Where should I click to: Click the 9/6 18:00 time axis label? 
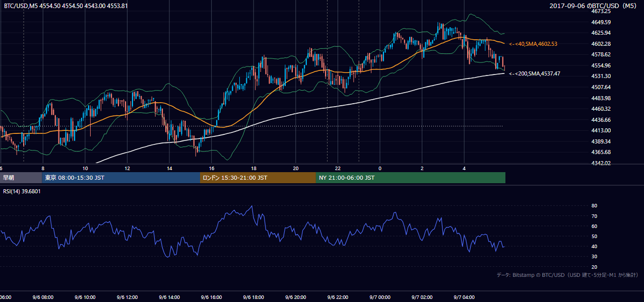click(x=253, y=297)
